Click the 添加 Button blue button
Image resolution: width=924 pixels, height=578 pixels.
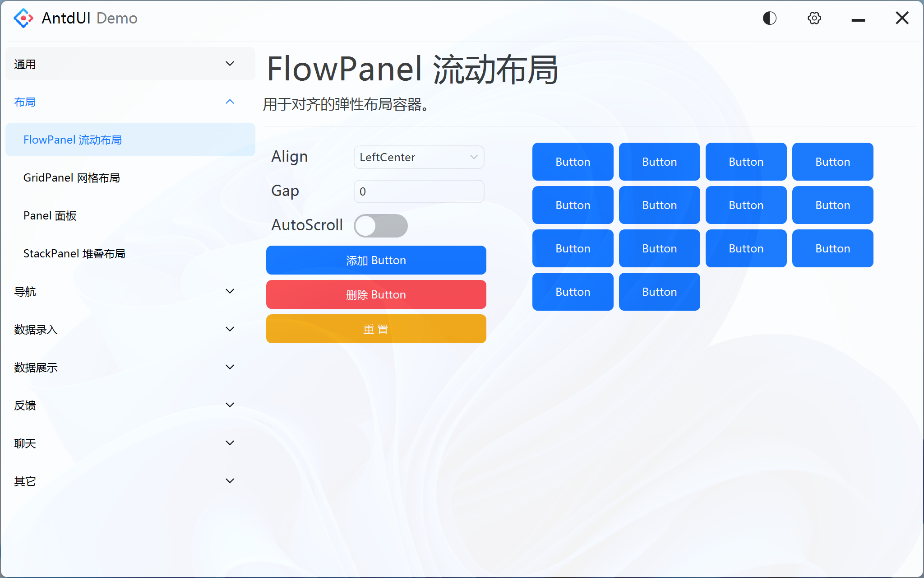(x=376, y=260)
